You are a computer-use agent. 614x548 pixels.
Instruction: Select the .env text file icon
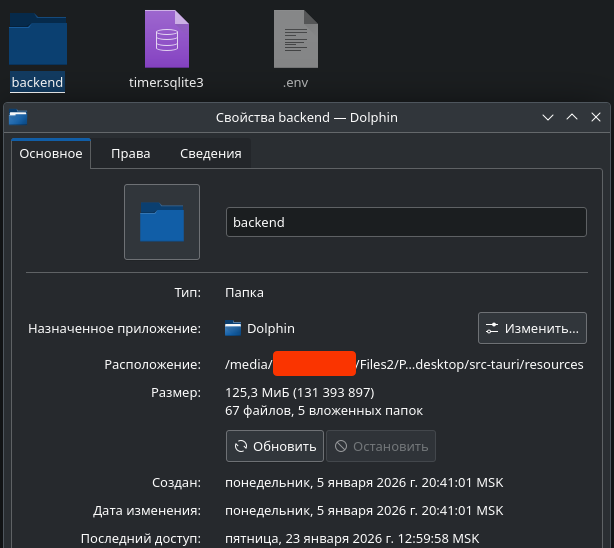295,38
